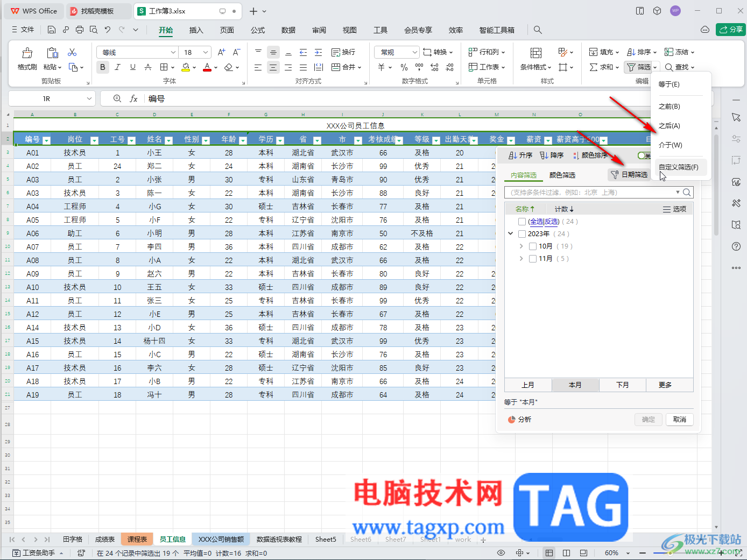The image size is (747, 560).
Task: Click the Help question icon in sidebar
Action: (736, 246)
